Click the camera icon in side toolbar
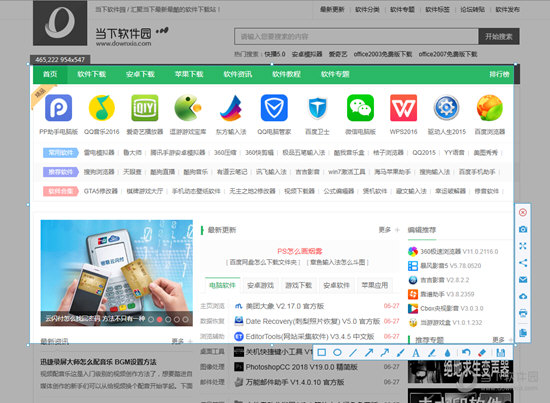The height and width of the screenshot is (403, 550). tap(523, 229)
